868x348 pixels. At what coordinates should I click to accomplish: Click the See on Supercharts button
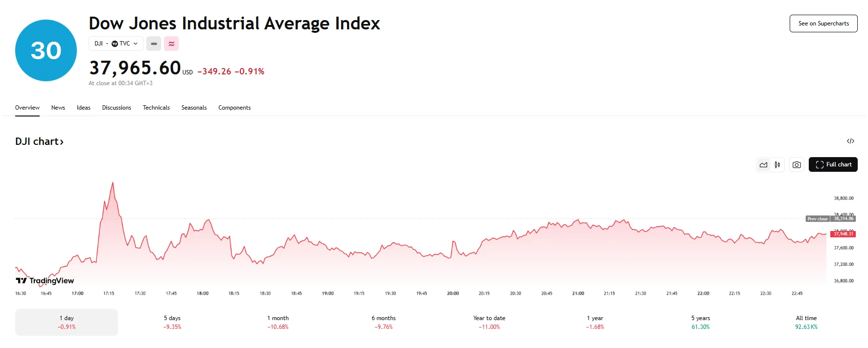pyautogui.click(x=823, y=23)
